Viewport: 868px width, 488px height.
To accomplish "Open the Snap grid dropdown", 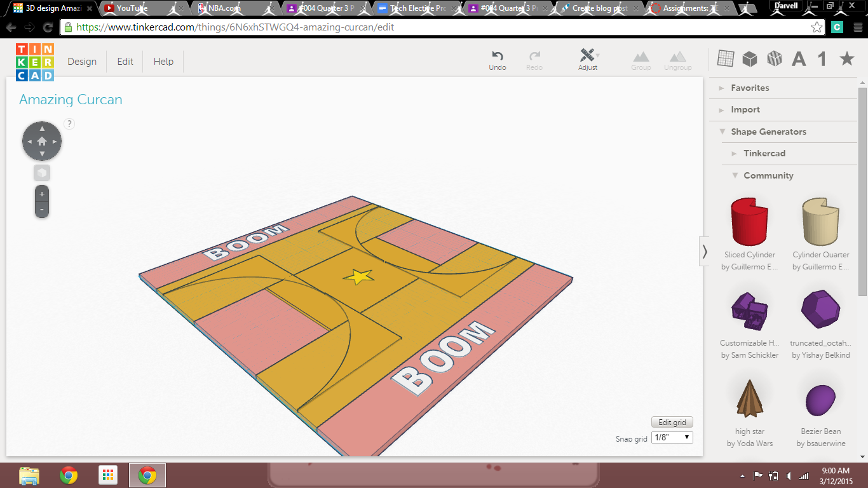I will pos(672,438).
